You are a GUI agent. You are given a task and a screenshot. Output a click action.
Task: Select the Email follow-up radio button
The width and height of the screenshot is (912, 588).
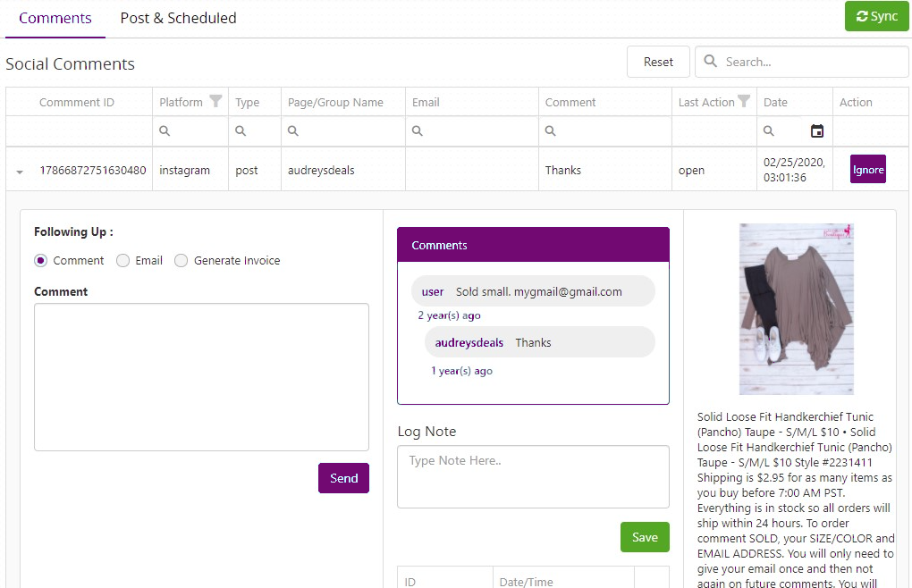(122, 260)
